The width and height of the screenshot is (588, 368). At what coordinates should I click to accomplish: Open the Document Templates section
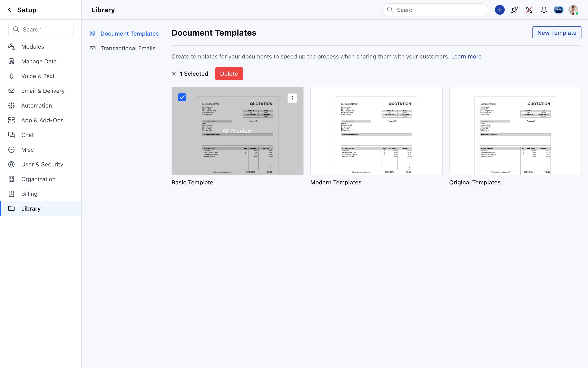(124, 33)
